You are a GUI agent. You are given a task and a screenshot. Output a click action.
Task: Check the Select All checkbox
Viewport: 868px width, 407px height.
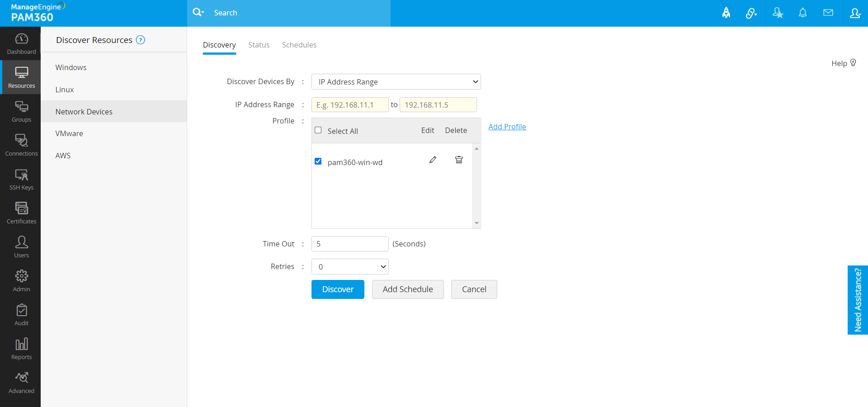click(x=318, y=130)
